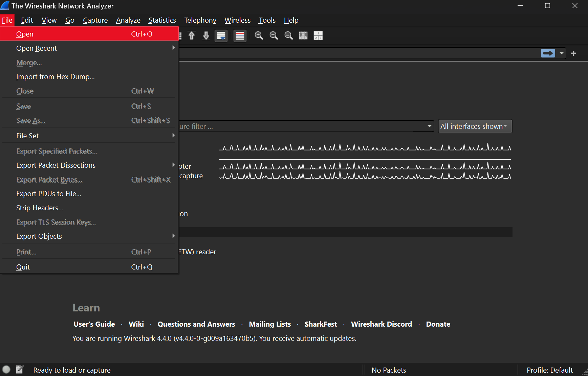Click the Wireshark 4.4.0 version text
Screen dimensions: 588x376
[x=214, y=338]
